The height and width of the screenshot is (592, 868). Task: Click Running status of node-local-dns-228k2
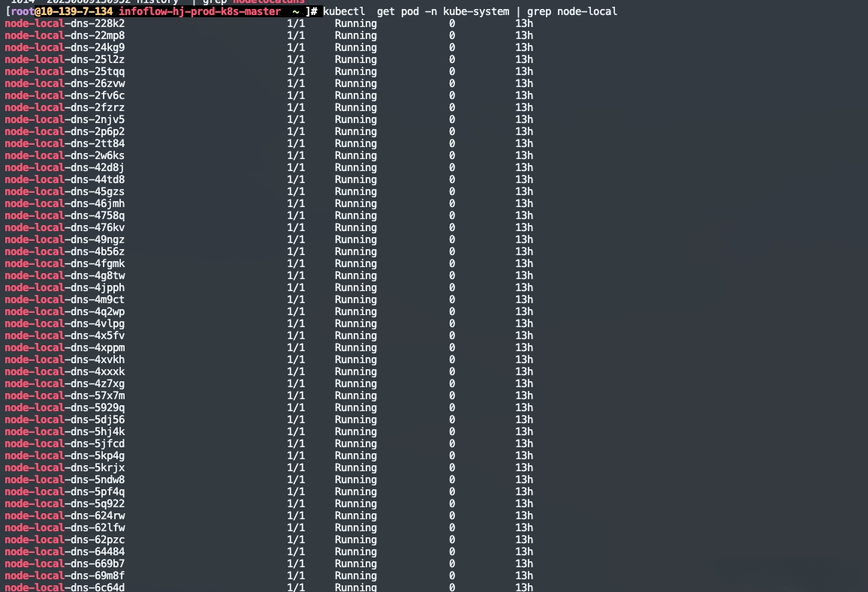click(356, 23)
